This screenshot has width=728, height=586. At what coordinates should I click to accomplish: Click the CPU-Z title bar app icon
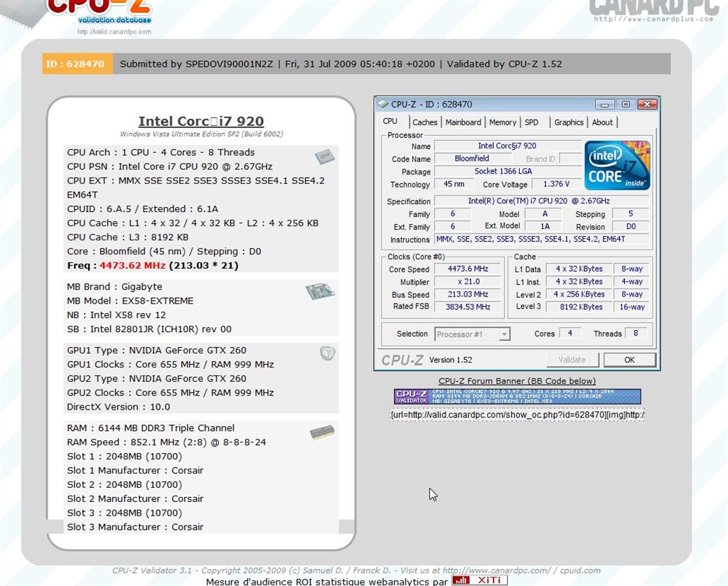(x=382, y=104)
